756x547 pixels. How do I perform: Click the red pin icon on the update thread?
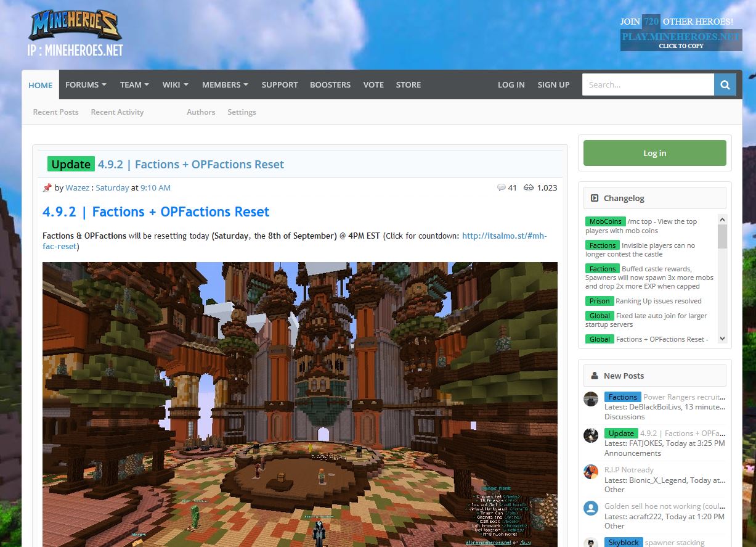[x=47, y=187]
